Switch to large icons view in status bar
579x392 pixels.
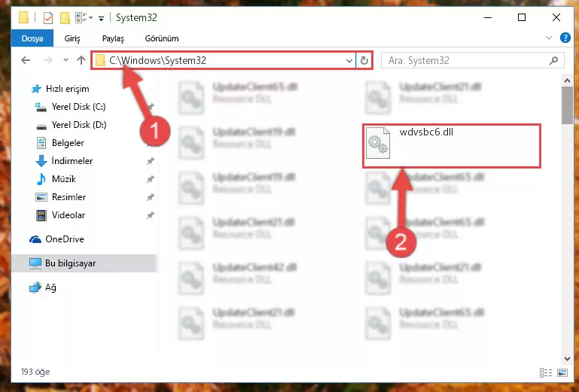(x=562, y=372)
